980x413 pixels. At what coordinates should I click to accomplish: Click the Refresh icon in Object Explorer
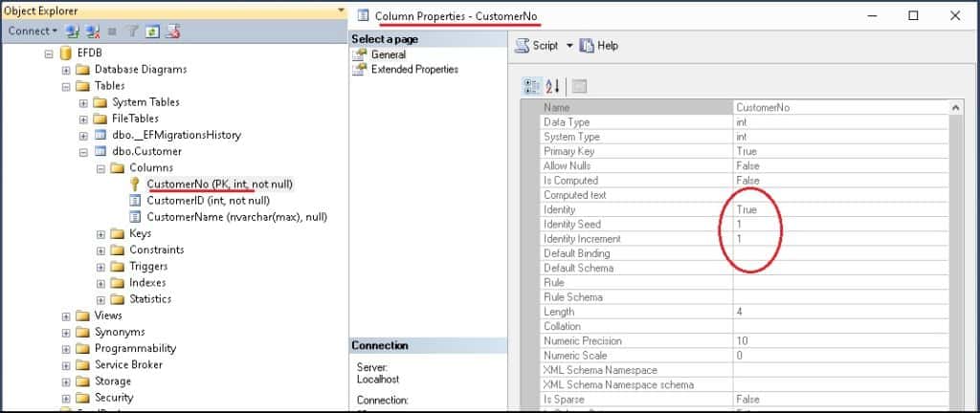click(152, 31)
